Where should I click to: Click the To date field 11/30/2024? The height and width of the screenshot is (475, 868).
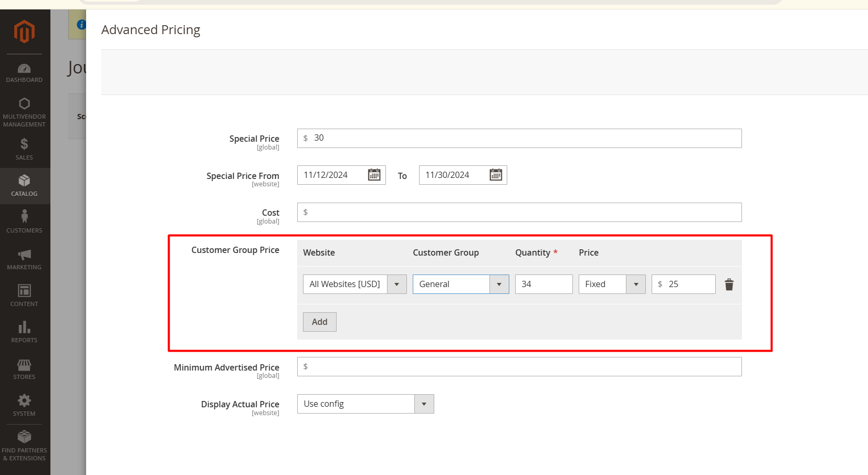point(463,175)
